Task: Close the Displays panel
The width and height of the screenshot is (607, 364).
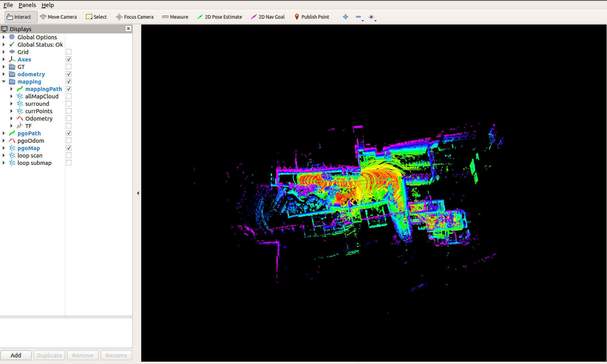Action: pos(128,28)
